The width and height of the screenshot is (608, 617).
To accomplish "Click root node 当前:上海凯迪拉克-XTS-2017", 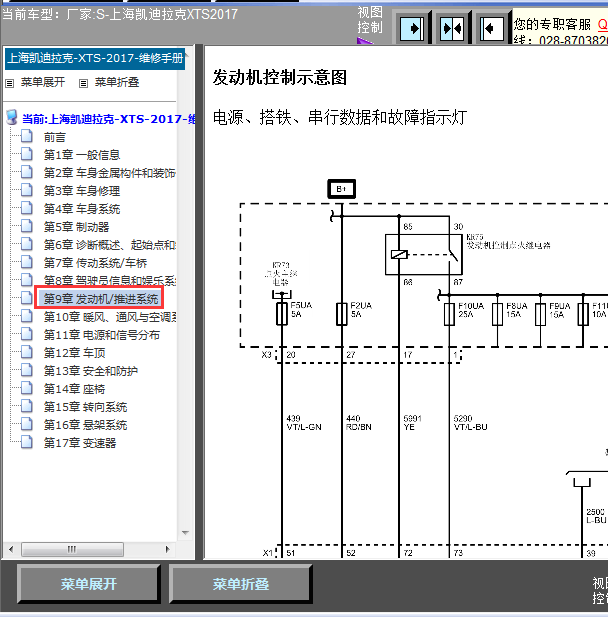I will coord(108,119).
